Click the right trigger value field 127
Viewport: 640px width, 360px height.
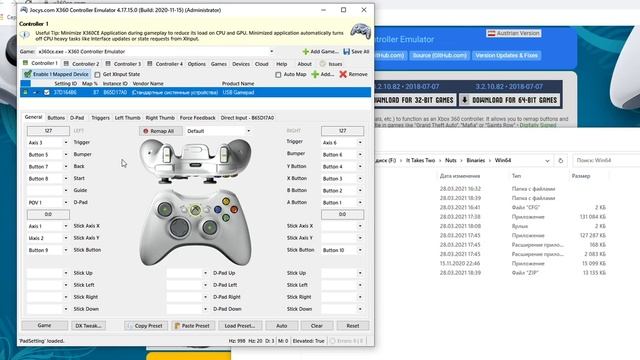tap(342, 131)
